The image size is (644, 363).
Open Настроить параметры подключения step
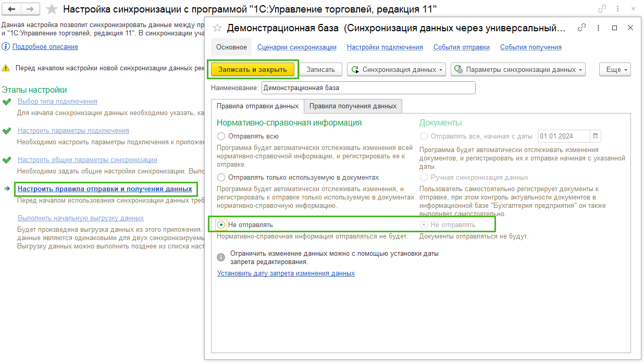pos(73,131)
